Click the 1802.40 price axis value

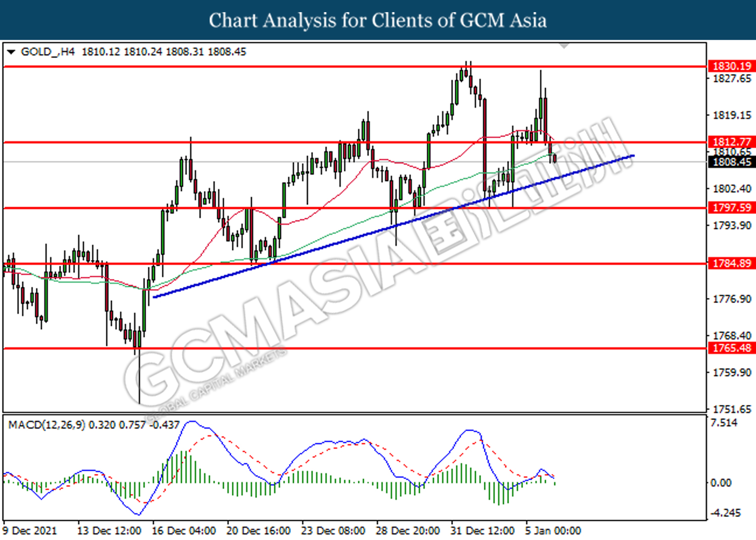tap(732, 189)
